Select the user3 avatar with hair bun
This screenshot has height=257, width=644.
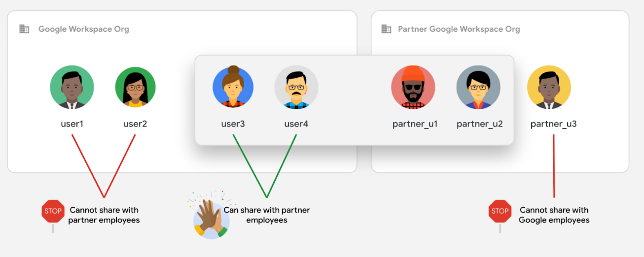coord(233,87)
